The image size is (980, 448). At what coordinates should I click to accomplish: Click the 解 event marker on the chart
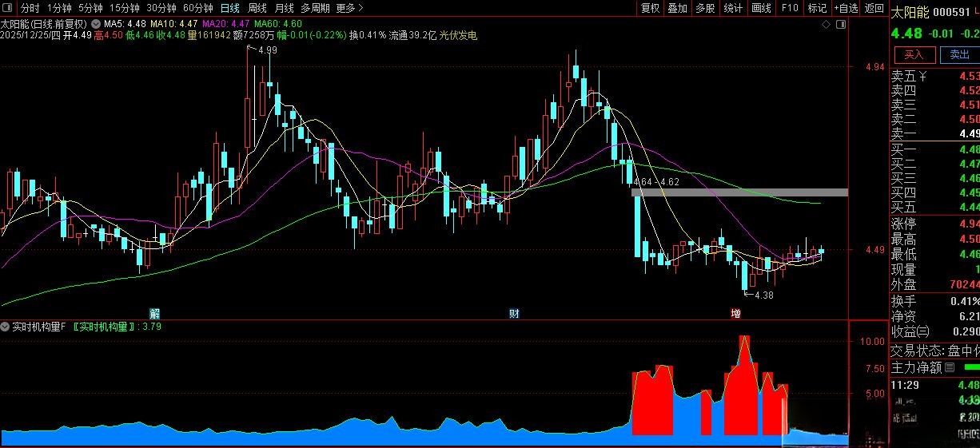(155, 313)
